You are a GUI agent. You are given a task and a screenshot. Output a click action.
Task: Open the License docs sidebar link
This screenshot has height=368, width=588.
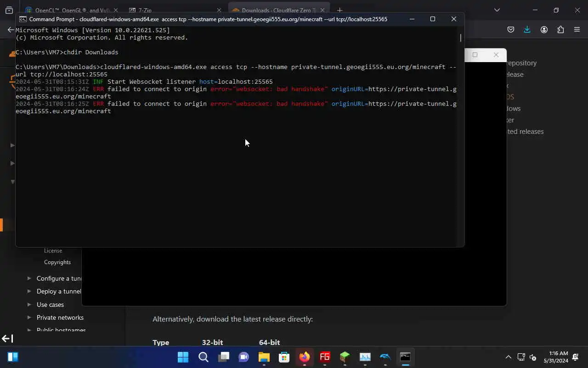pyautogui.click(x=53, y=251)
